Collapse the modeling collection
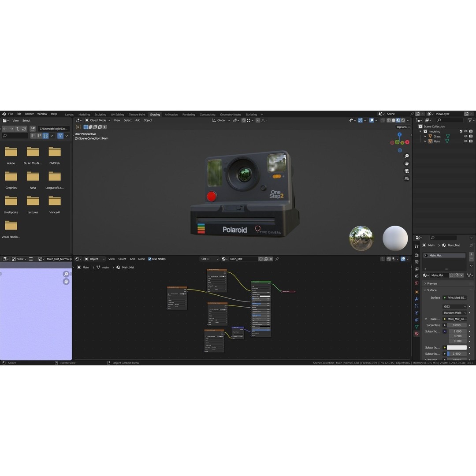 pos(420,131)
